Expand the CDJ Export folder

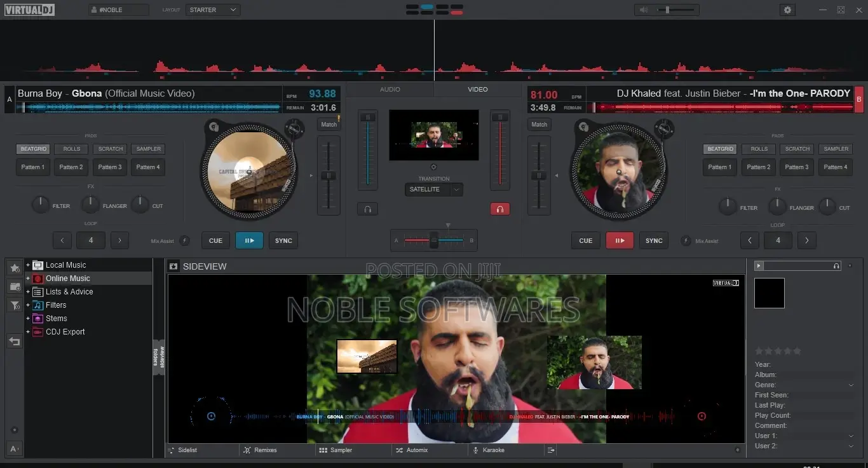(x=28, y=332)
